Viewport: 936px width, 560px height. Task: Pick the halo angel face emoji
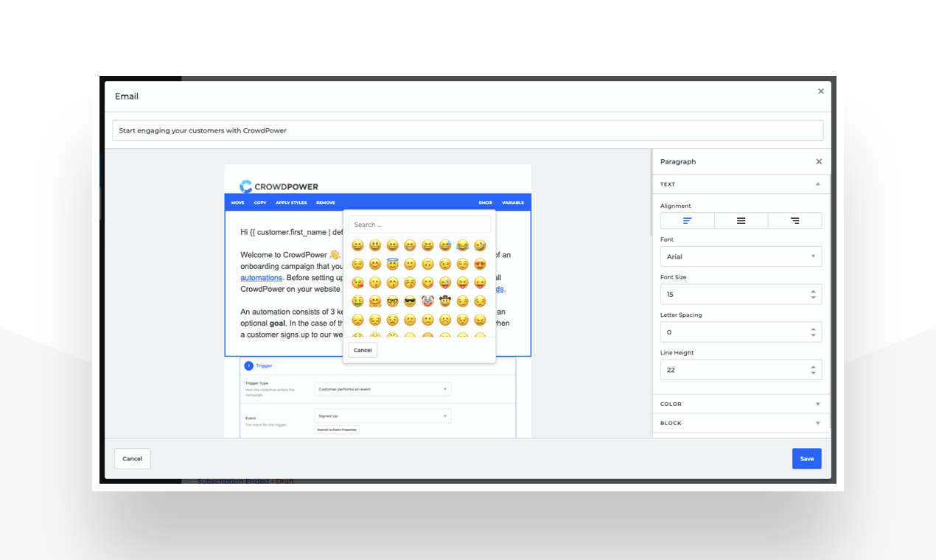click(392, 264)
